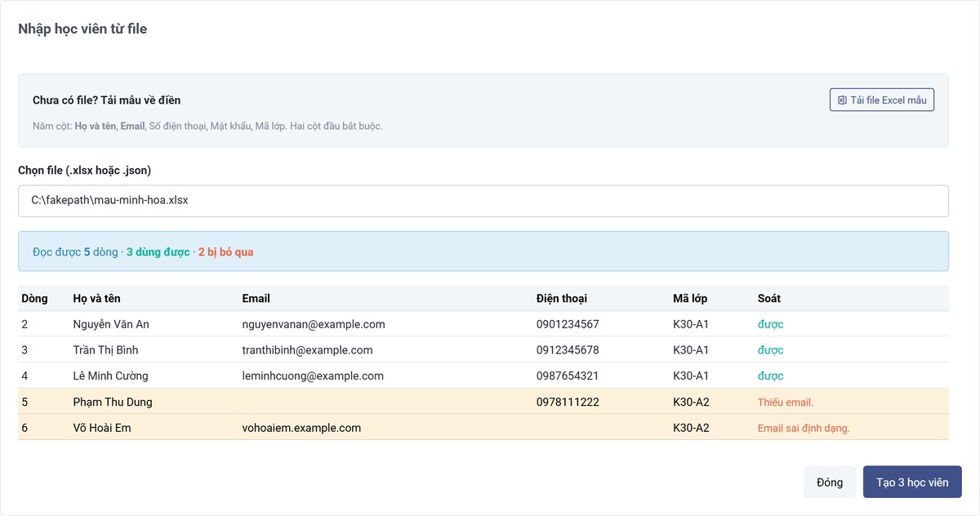The image size is (980, 516).
Task: Click the "Thiếu email." error message
Action: pyautogui.click(x=786, y=403)
